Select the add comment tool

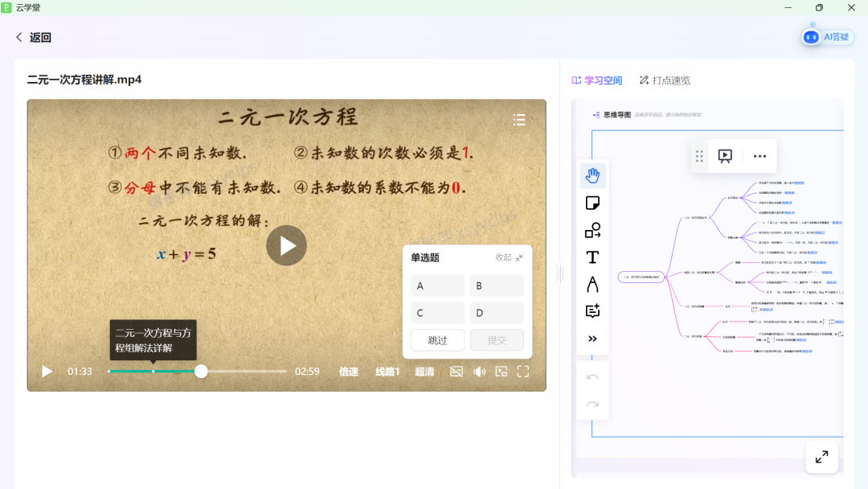(x=592, y=311)
